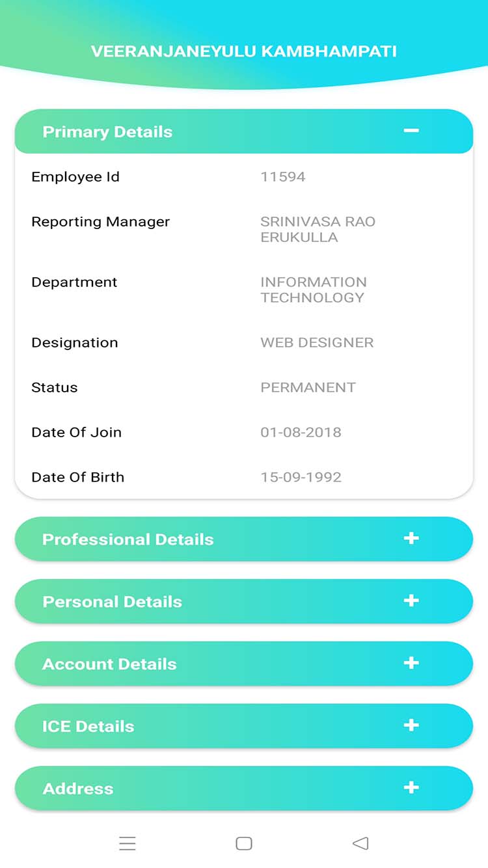Tap the plus icon on ICE Details

click(411, 726)
